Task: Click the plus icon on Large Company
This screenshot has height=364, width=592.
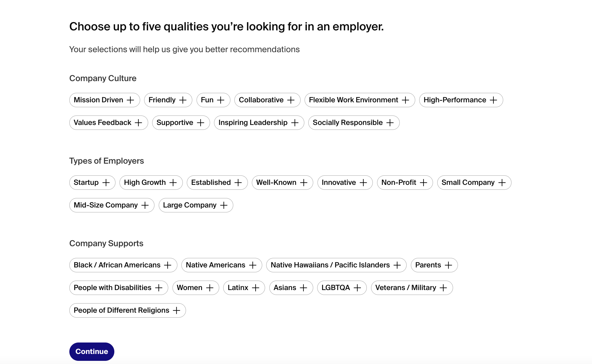Action: pos(224,205)
